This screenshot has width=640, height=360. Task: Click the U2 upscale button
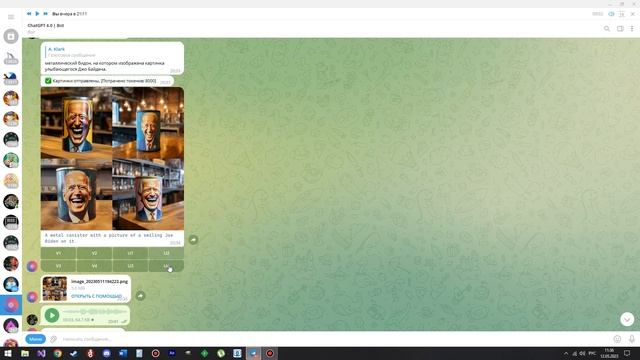[x=166, y=253]
